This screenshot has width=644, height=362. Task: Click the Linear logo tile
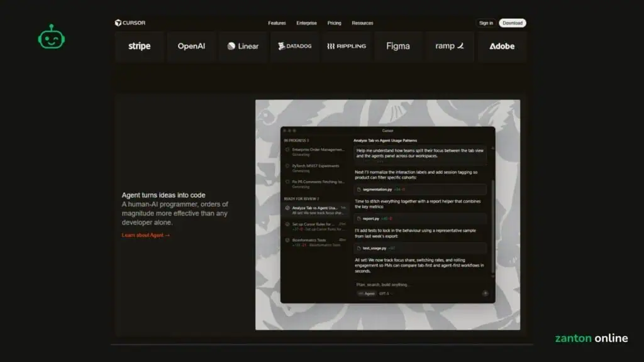point(243,47)
